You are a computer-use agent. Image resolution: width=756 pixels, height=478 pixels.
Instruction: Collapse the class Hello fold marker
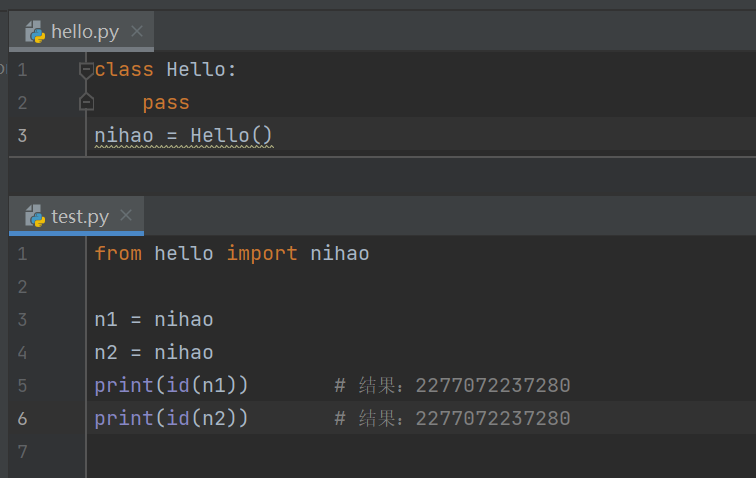[x=86, y=69]
